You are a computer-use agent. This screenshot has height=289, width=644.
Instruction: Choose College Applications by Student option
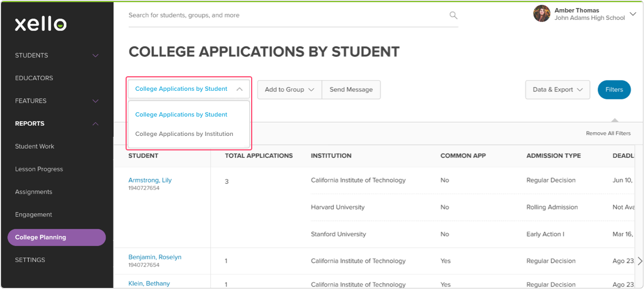point(181,114)
